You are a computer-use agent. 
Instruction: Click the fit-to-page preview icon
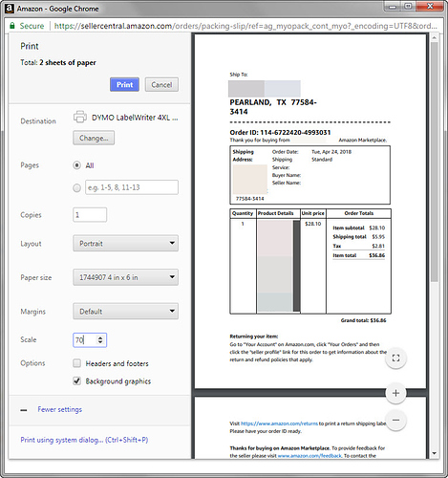tap(395, 358)
